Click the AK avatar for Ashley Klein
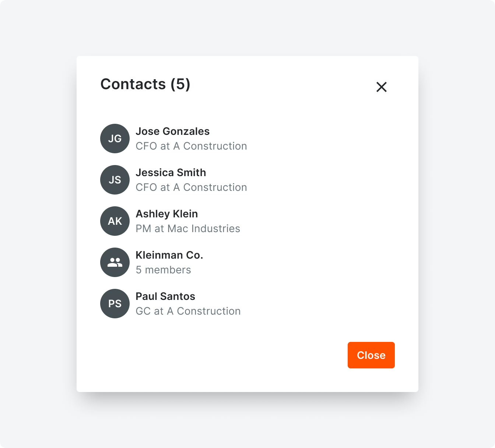Screen dimensions: 495x448 [115, 221]
